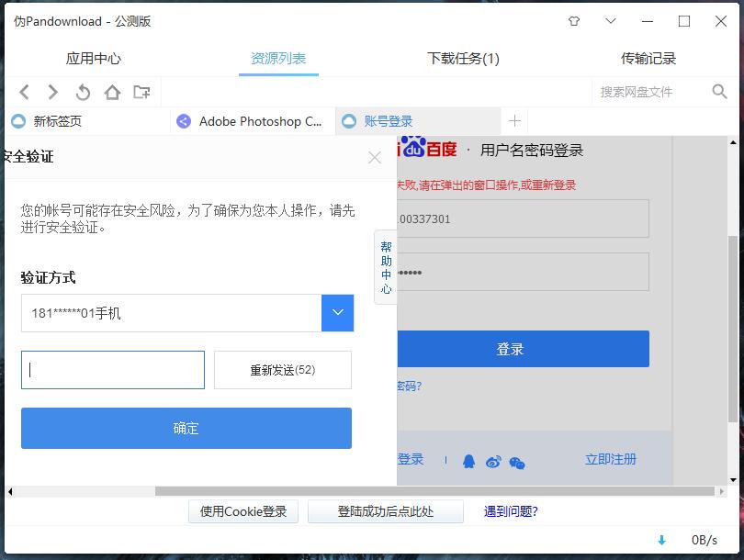Navigate back using the back arrow icon
The width and height of the screenshot is (744, 560).
(24, 92)
